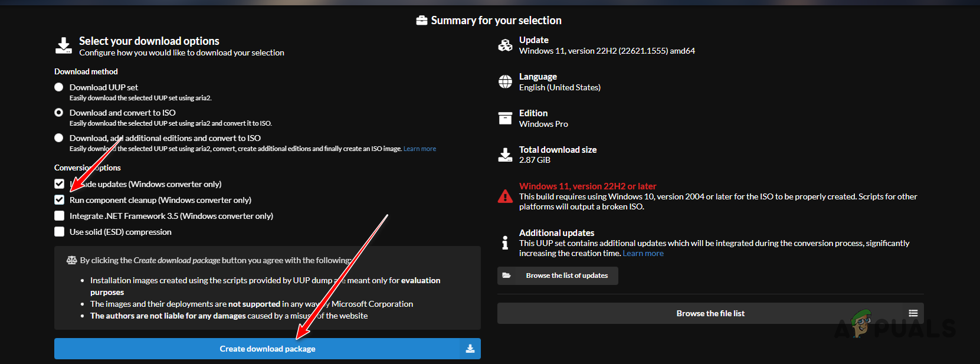Click Browse the list of updates button
The image size is (980, 364).
[558, 276]
